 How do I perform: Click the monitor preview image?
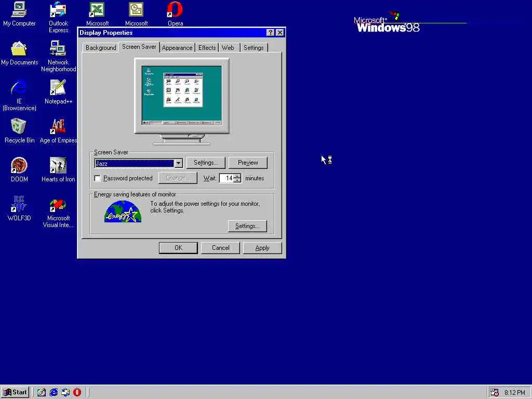pyautogui.click(x=182, y=101)
